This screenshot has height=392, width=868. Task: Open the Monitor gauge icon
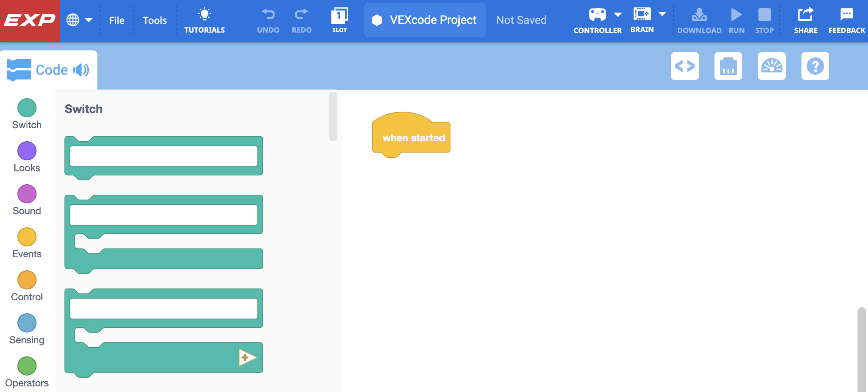click(771, 66)
